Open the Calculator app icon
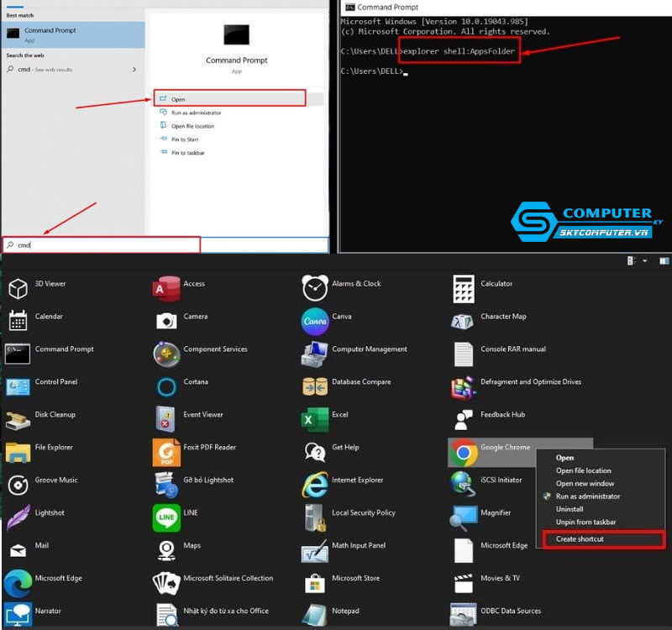This screenshot has height=630, width=672. [x=463, y=286]
